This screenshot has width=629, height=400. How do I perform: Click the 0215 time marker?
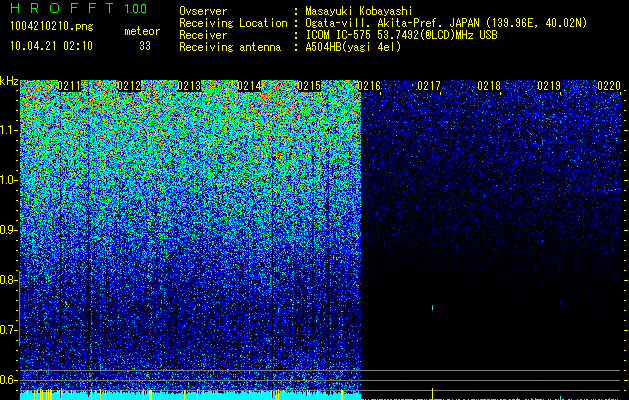(309, 86)
